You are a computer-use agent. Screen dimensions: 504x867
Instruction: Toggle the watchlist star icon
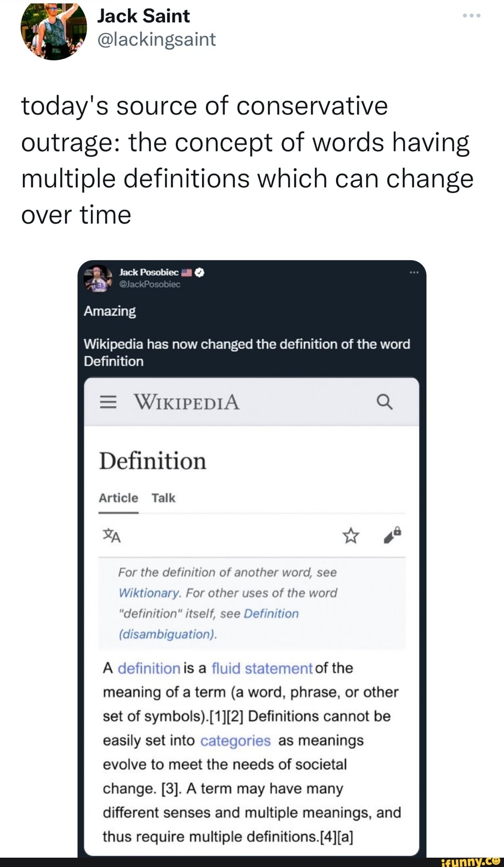[351, 536]
